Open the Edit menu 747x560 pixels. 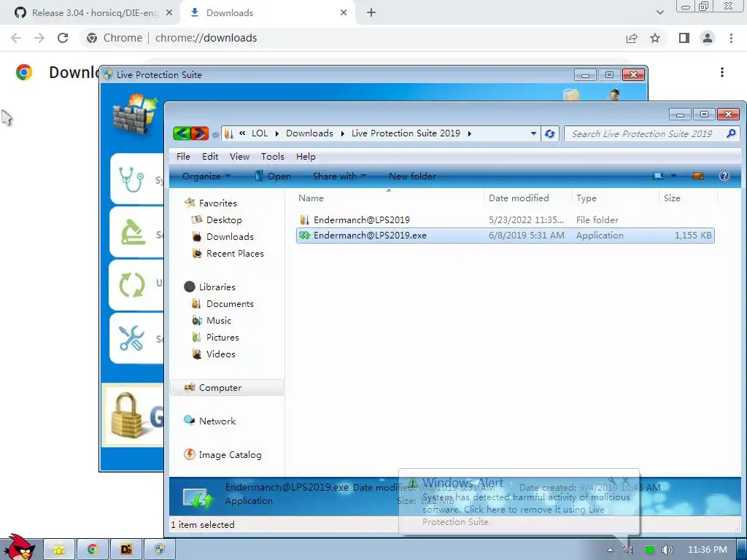(210, 157)
